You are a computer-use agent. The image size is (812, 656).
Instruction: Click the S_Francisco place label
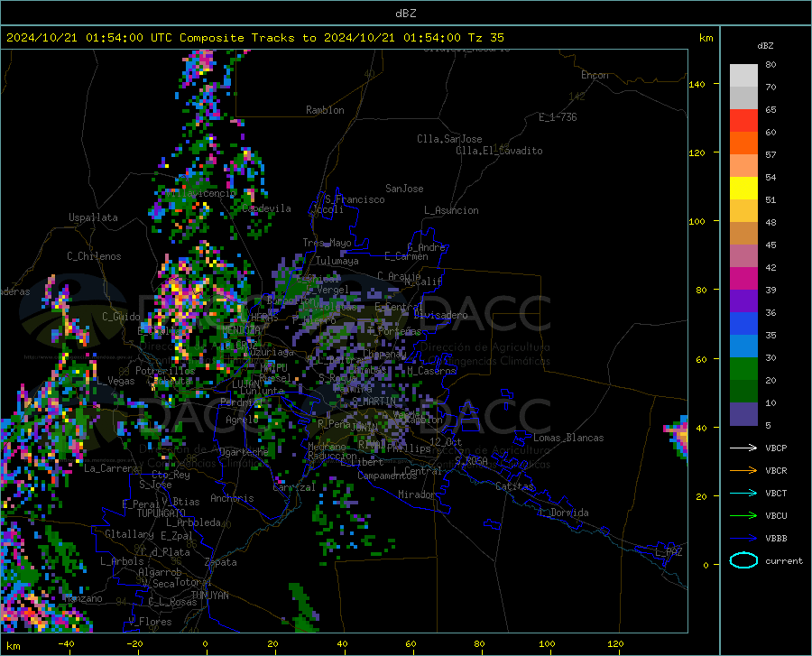coord(355,199)
